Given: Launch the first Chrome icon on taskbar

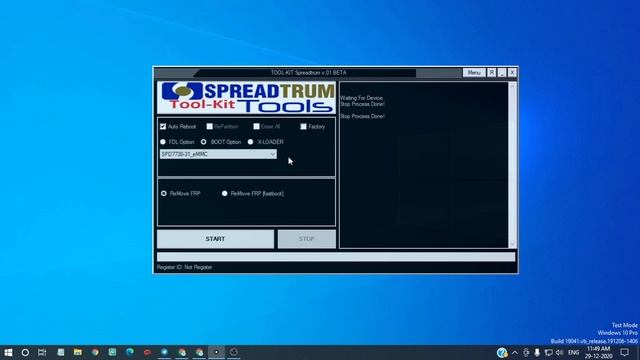Looking at the screenshot, I should [x=95, y=352].
